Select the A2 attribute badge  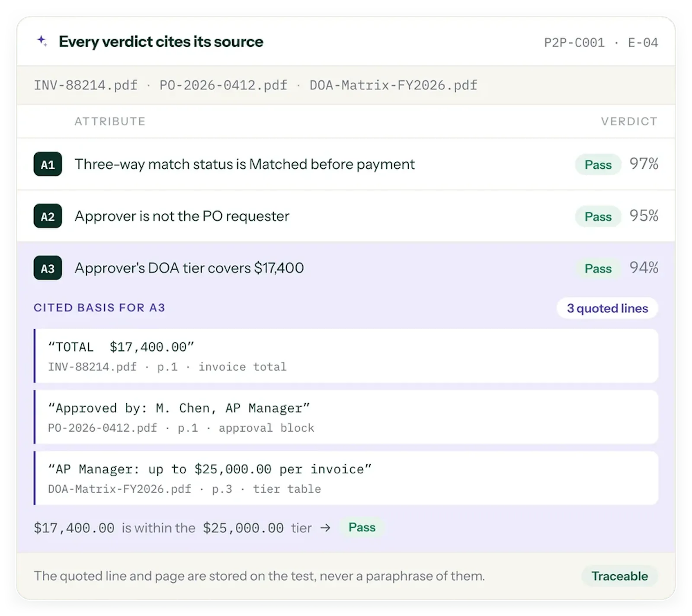click(48, 216)
